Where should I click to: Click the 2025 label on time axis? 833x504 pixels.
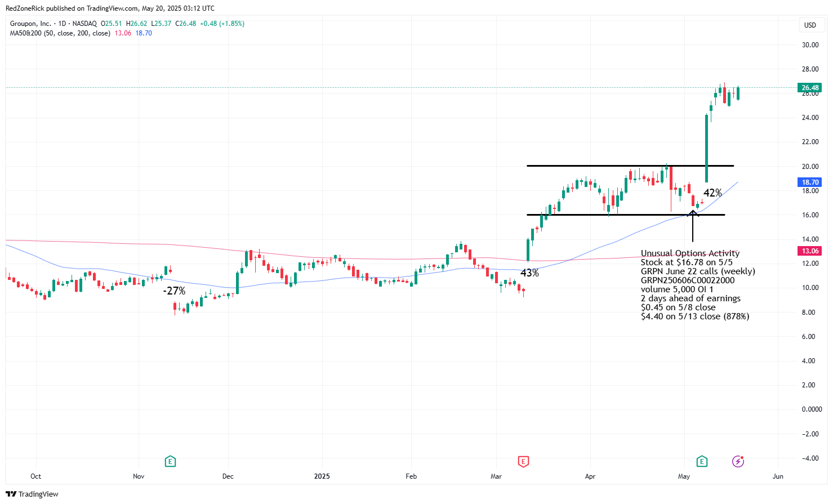pyautogui.click(x=322, y=476)
